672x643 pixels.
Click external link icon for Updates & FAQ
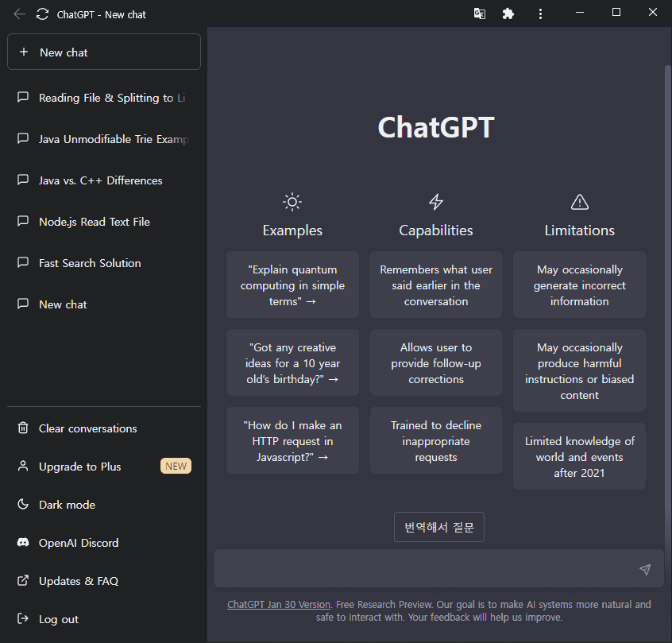(23, 580)
